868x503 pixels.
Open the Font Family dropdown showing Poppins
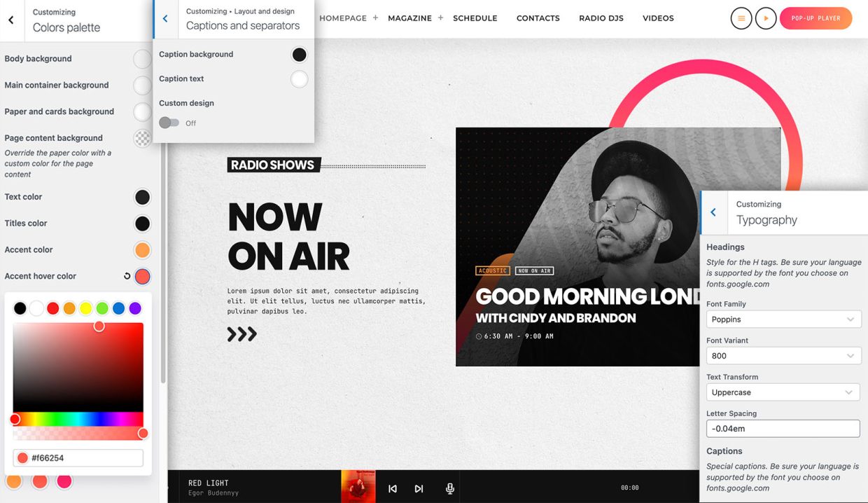click(783, 319)
